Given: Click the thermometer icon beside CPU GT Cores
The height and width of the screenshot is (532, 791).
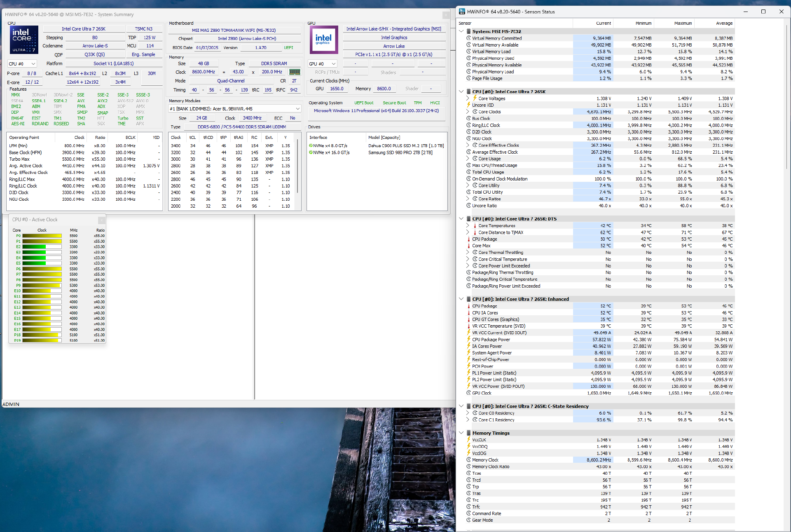Looking at the screenshot, I should coord(468,319).
